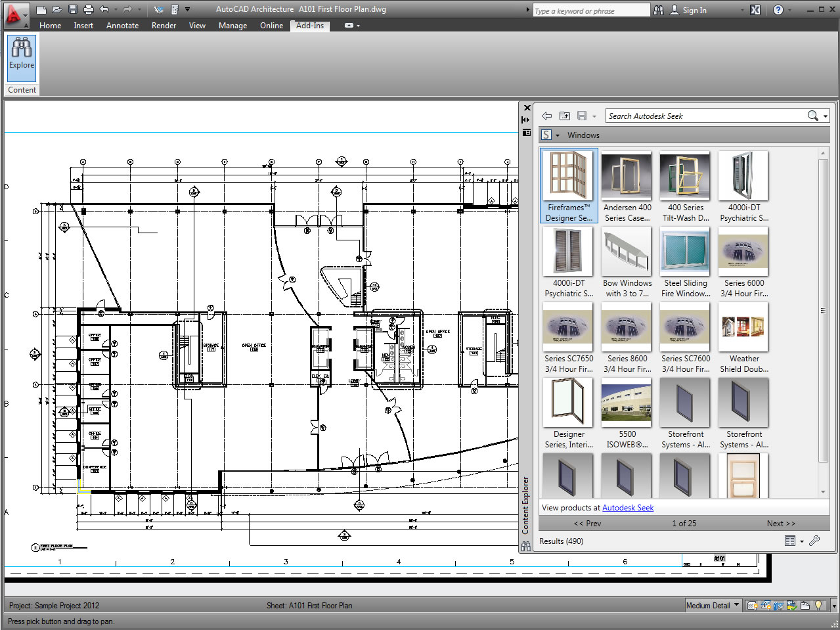Toggle auto-hide on the Content Explorer panel
This screenshot has width=840, height=630.
pyautogui.click(x=525, y=120)
